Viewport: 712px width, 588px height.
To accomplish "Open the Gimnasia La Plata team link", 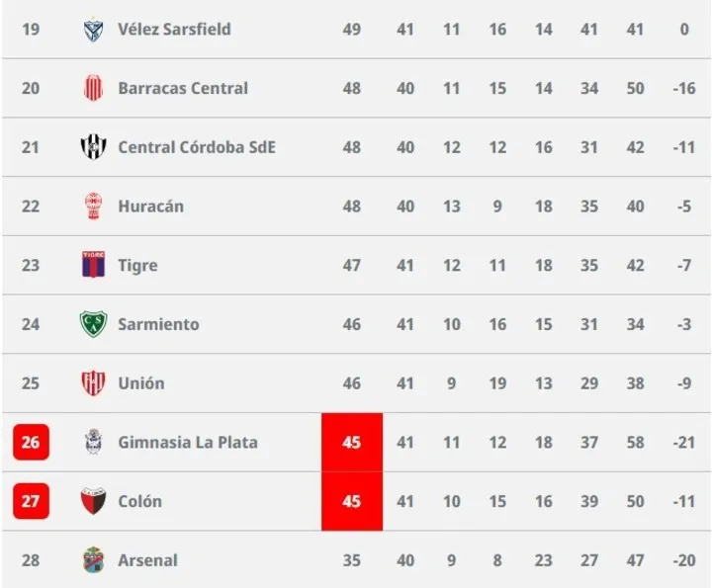I will [x=188, y=442].
